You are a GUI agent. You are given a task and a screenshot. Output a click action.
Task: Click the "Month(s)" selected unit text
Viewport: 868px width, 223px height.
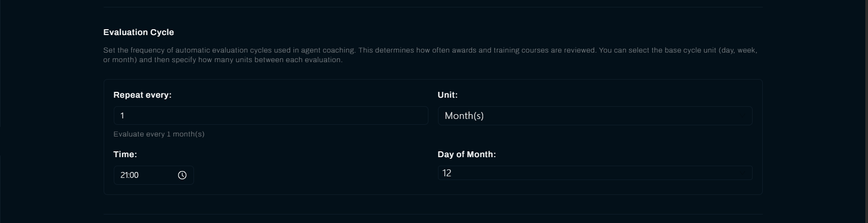(x=464, y=116)
